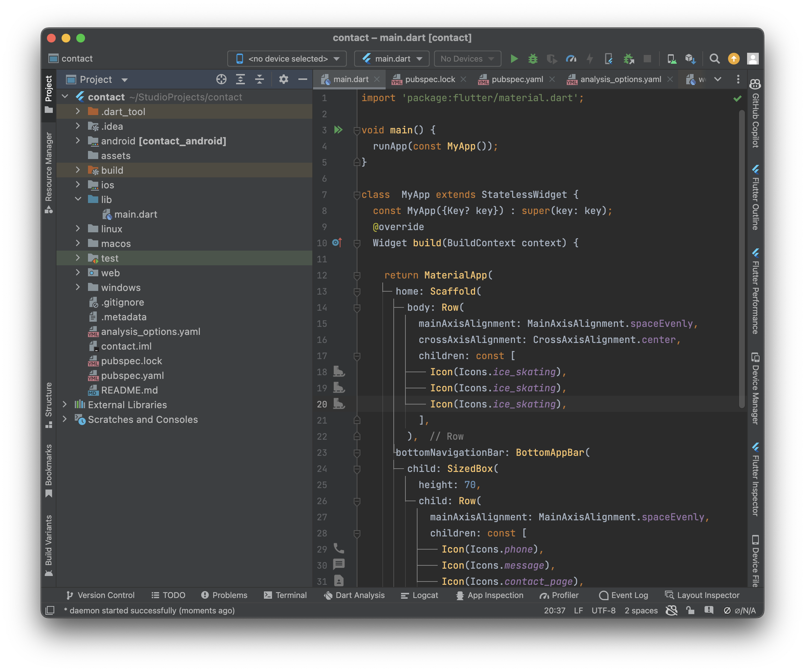Open the No Devices dropdown
805x672 pixels.
click(467, 59)
